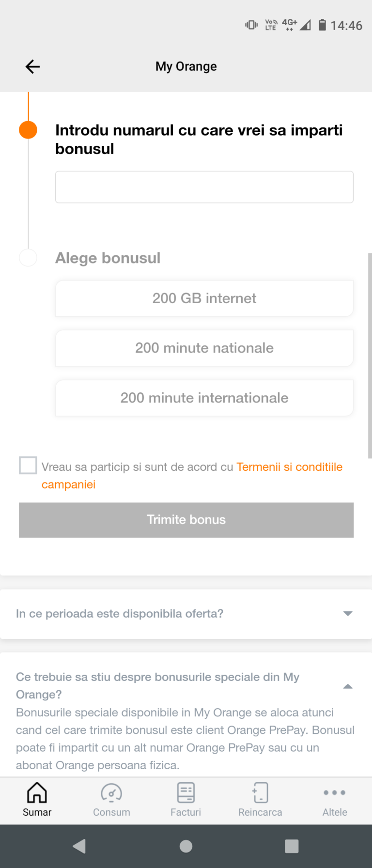Open the Sumar home tab
The height and width of the screenshot is (868, 372).
click(x=37, y=800)
